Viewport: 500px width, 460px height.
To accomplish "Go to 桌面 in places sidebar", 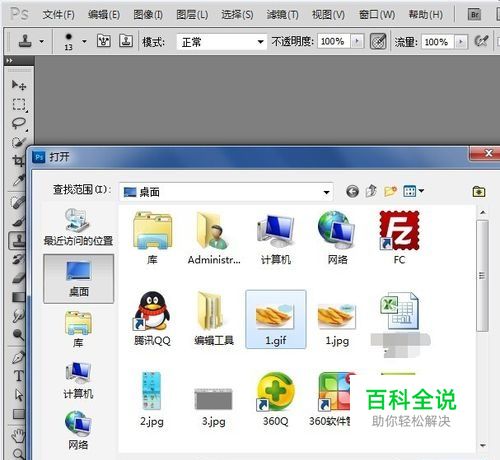I will [x=79, y=279].
